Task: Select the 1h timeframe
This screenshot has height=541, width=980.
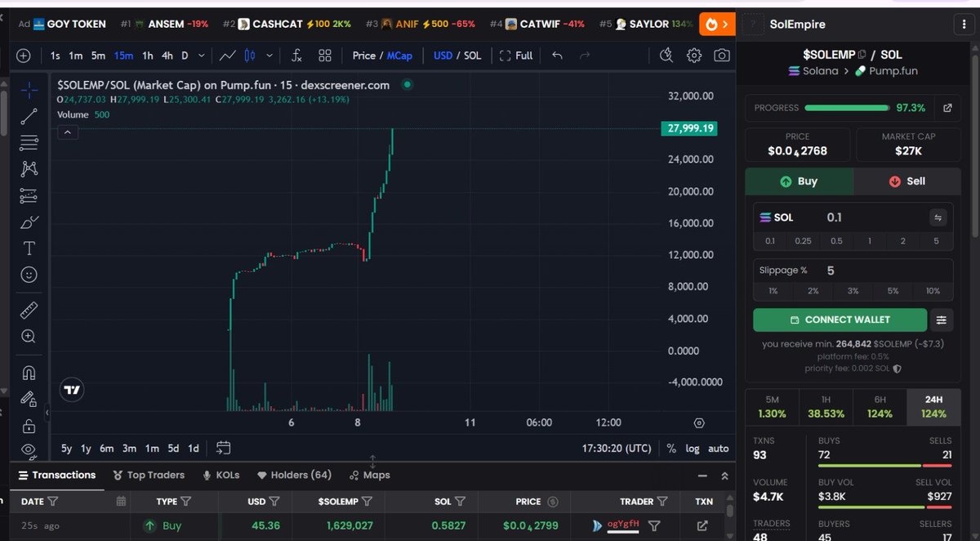Action: pos(147,56)
